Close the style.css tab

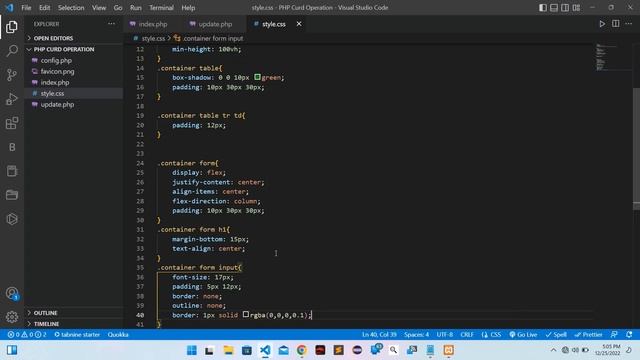tap(299, 24)
